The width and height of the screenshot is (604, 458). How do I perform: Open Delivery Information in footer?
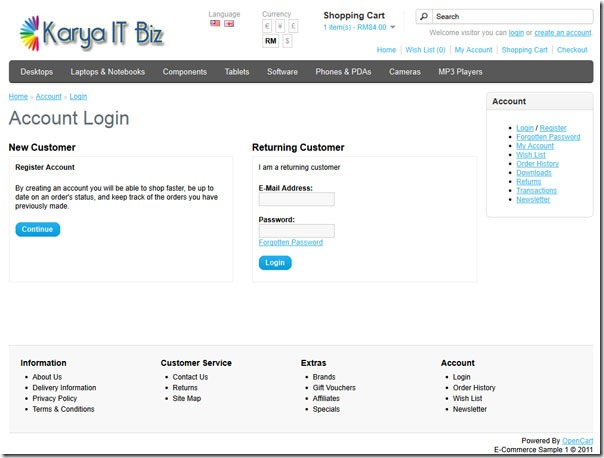pyautogui.click(x=64, y=388)
